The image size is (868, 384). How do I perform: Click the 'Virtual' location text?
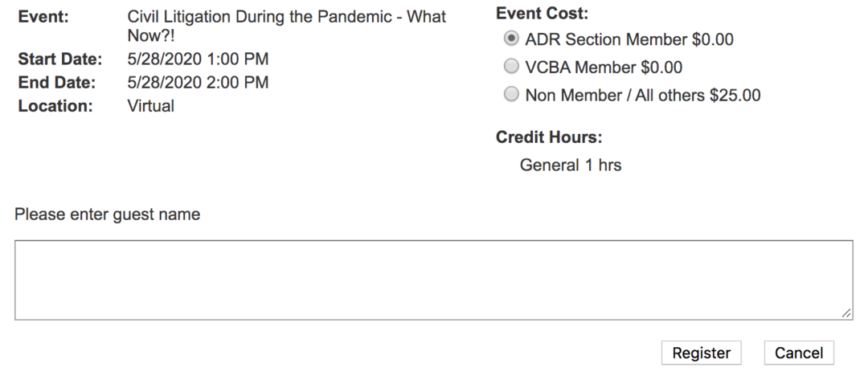[151, 105]
